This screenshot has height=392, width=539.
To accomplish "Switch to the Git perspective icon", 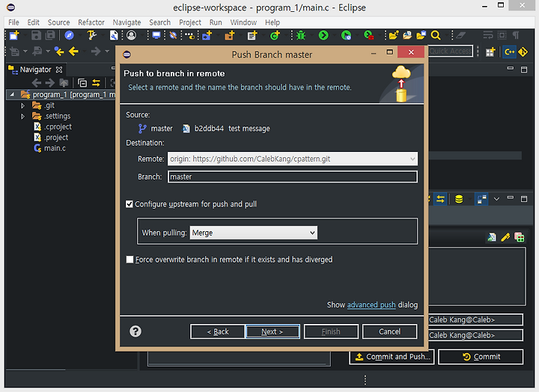I will tap(523, 52).
